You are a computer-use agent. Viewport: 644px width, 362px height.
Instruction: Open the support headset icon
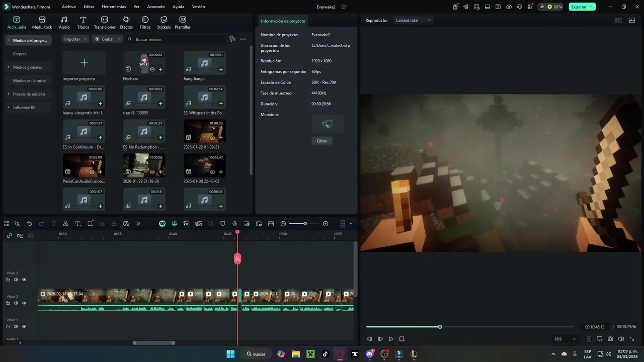(x=520, y=7)
